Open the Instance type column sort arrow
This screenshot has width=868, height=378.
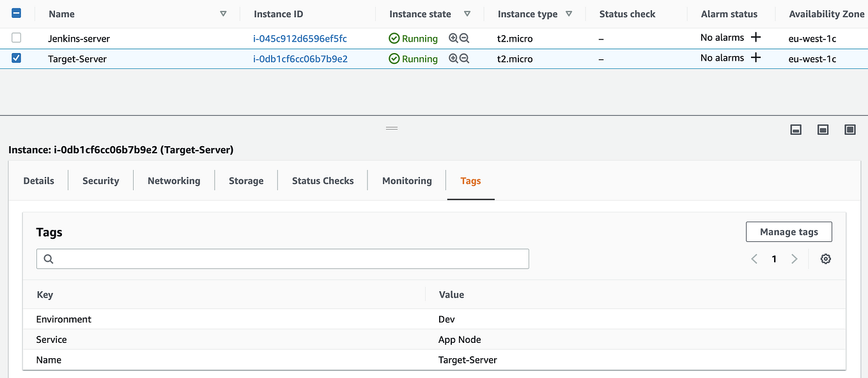tap(569, 14)
